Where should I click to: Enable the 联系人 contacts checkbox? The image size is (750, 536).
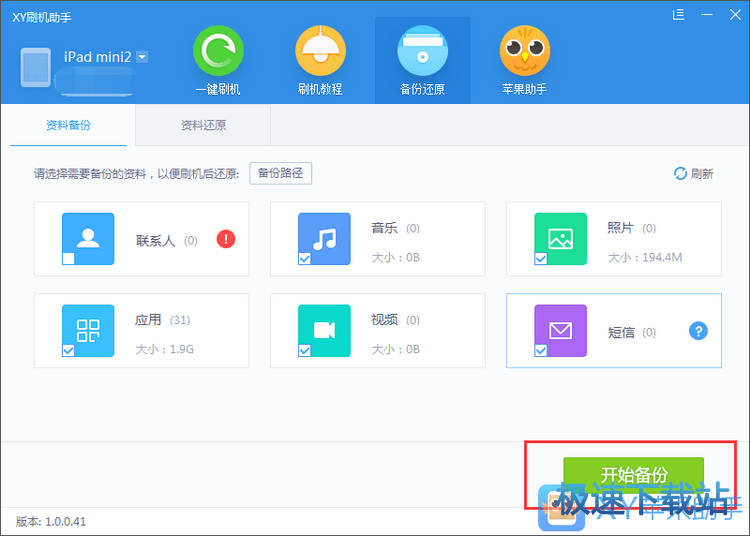tap(68, 259)
